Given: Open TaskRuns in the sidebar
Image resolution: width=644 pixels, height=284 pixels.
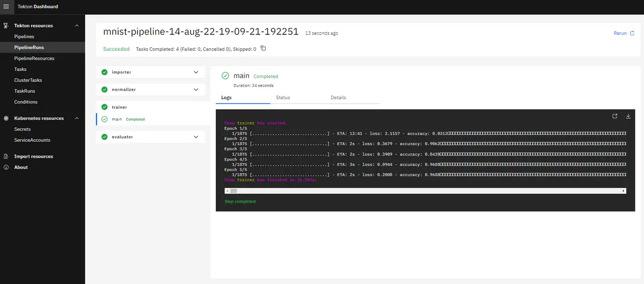Looking at the screenshot, I should [42, 91].
